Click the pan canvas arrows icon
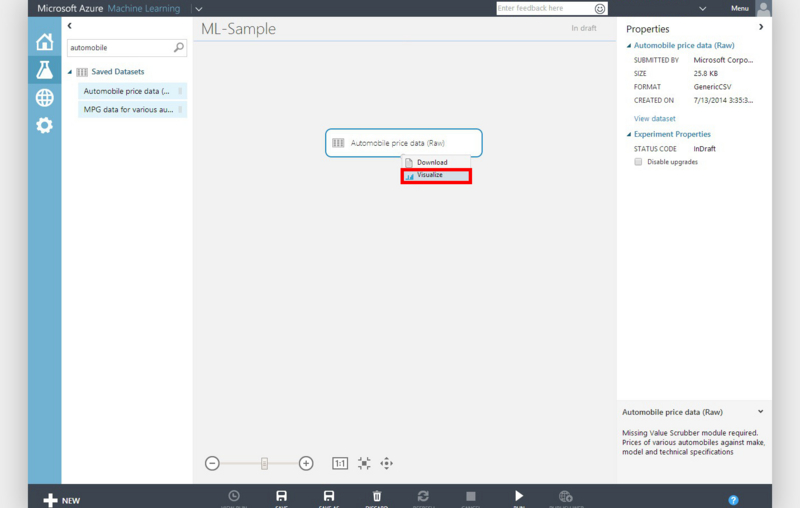This screenshot has height=508, width=800. pyautogui.click(x=387, y=463)
